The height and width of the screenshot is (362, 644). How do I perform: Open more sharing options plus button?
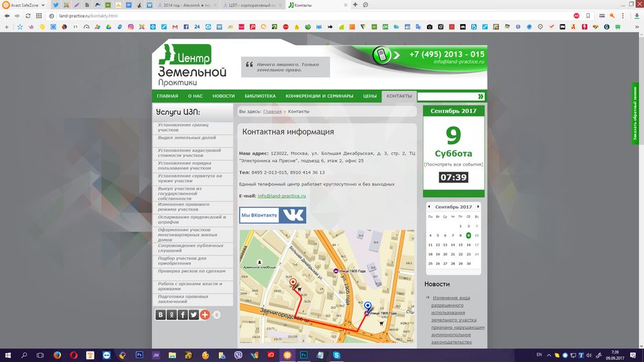pyautogui.click(x=205, y=314)
